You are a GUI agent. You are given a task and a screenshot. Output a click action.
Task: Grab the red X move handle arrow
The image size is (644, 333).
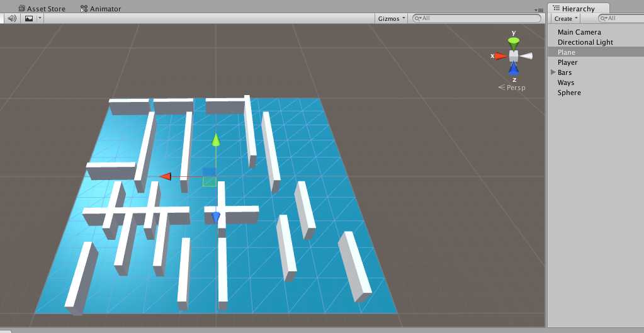165,176
